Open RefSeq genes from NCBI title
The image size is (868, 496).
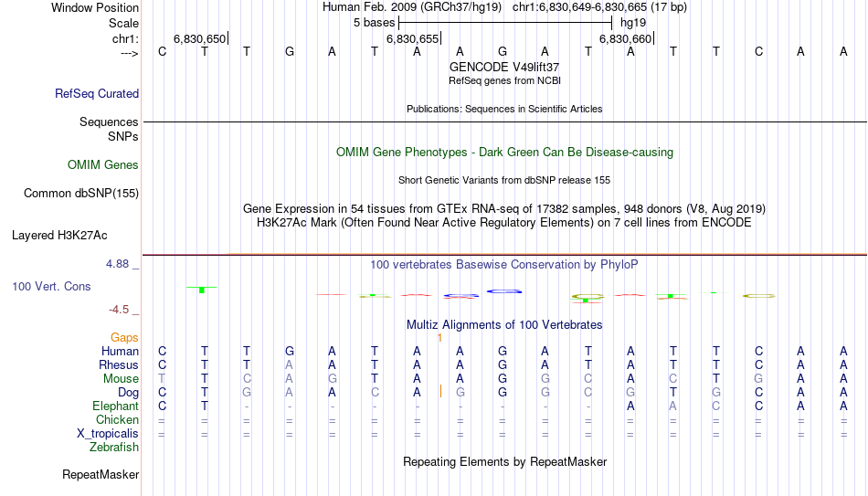(504, 80)
